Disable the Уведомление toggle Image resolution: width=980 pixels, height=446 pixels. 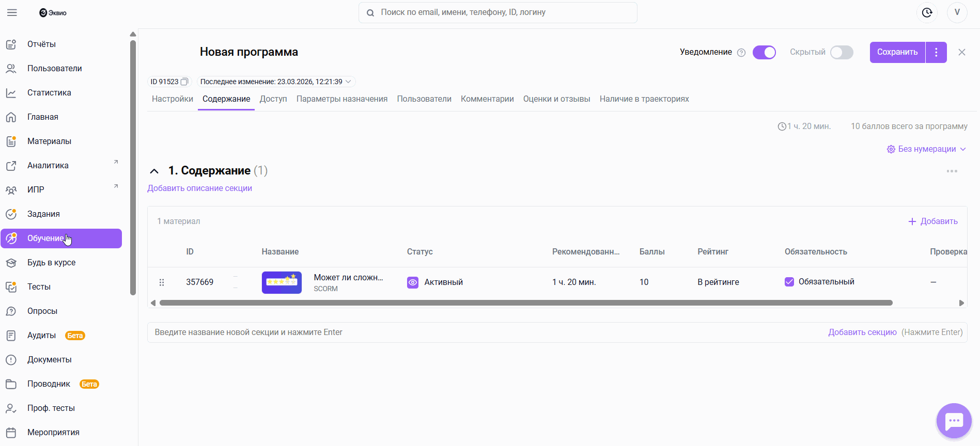(x=764, y=52)
